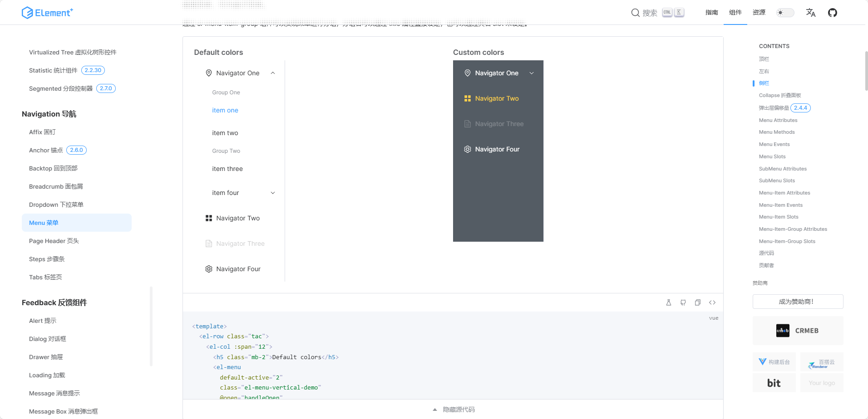Jump to Menu Methods in contents
Image resolution: width=868 pixels, height=419 pixels.
coord(777,132)
